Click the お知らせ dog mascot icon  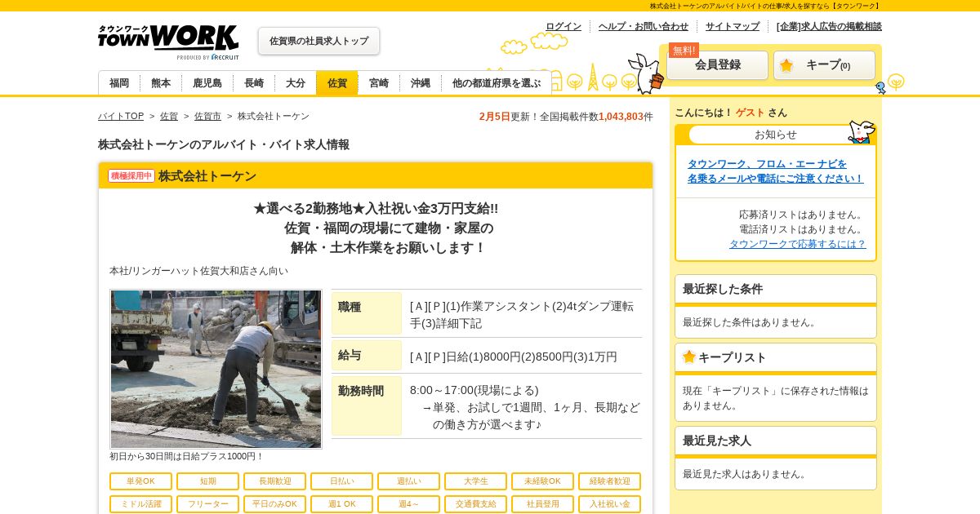(x=861, y=131)
